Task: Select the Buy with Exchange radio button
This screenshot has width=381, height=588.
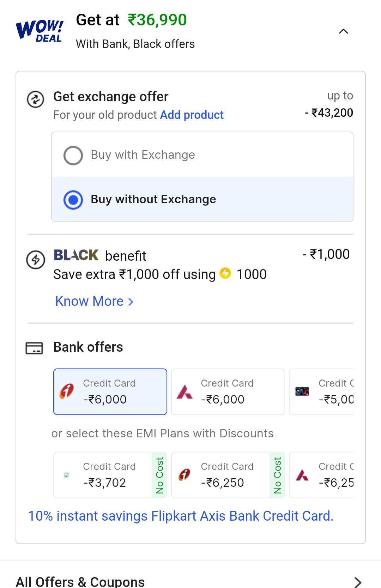Action: (73, 155)
